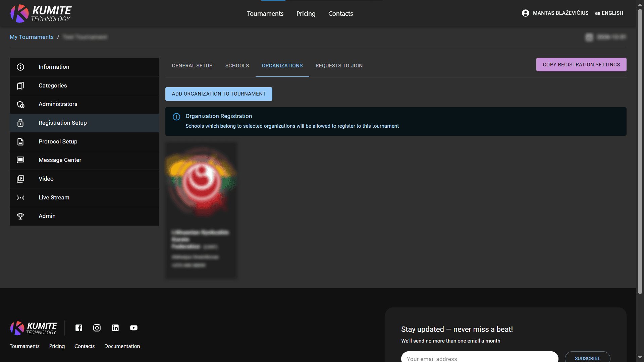The width and height of the screenshot is (644, 362).
Task: Open the LinkedIn footer icon
Action: [x=115, y=328]
